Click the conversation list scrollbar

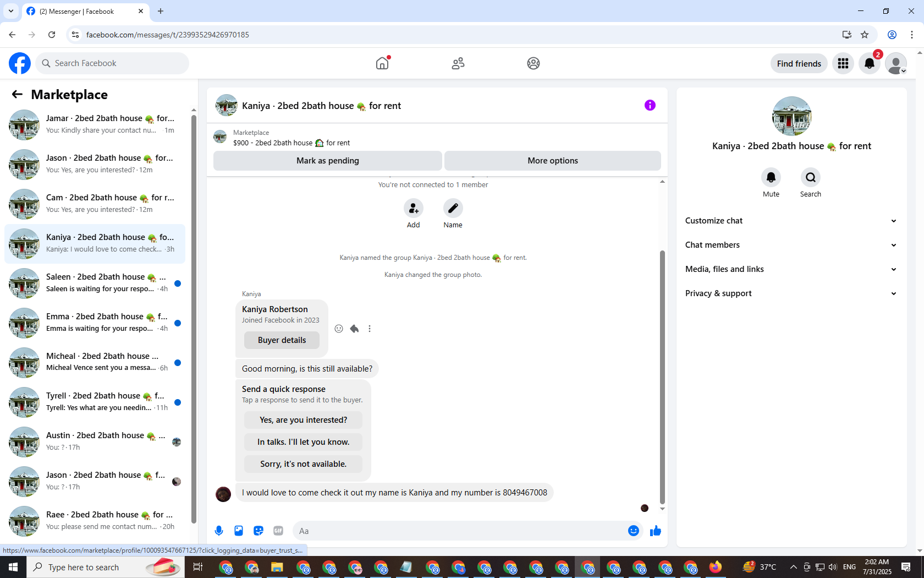[194, 319]
